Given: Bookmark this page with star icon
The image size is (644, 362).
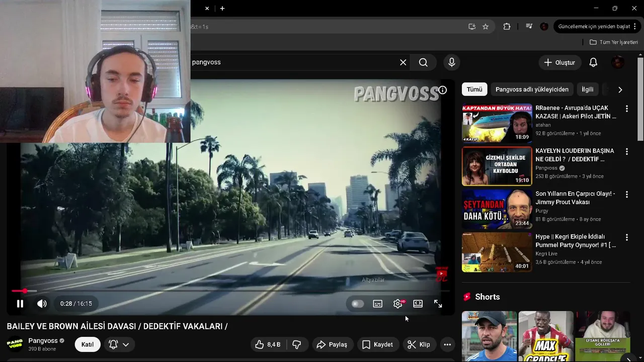Looking at the screenshot, I should (x=486, y=27).
